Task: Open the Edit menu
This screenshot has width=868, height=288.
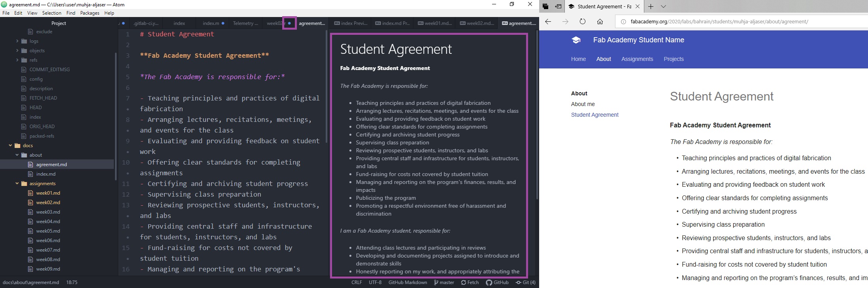Action: [x=18, y=13]
